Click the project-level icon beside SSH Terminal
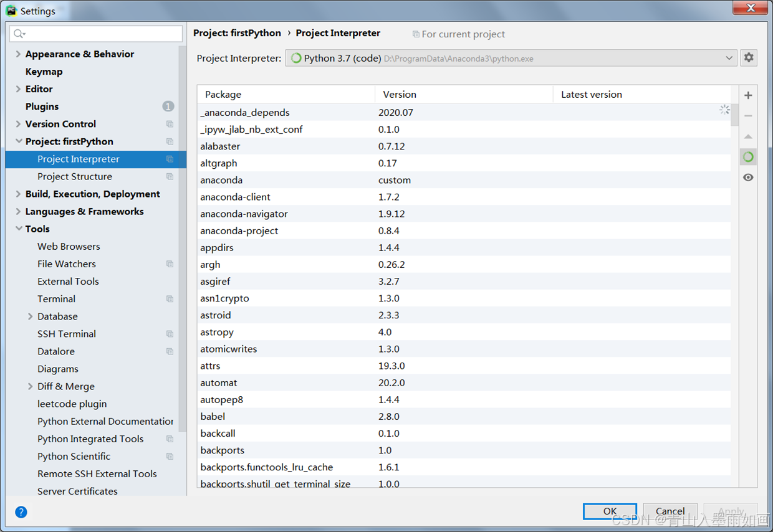 pyautogui.click(x=170, y=334)
